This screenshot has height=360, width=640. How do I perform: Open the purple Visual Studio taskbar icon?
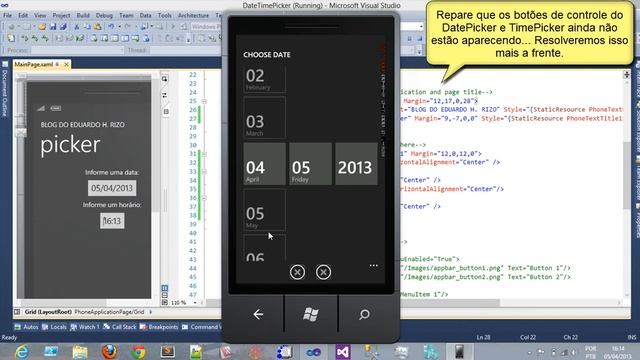click(x=343, y=351)
